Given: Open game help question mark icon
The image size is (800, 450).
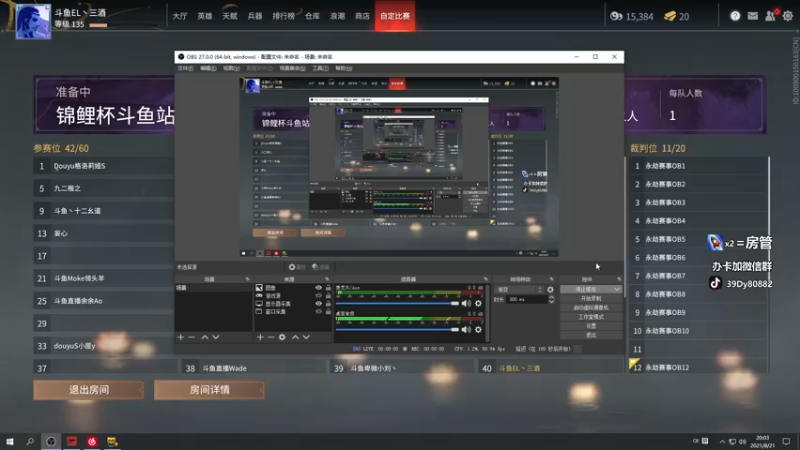Looking at the screenshot, I should tap(735, 16).
